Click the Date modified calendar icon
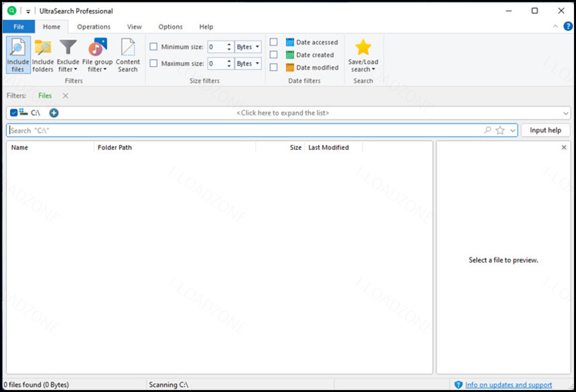The height and width of the screenshot is (392, 576). [x=290, y=67]
